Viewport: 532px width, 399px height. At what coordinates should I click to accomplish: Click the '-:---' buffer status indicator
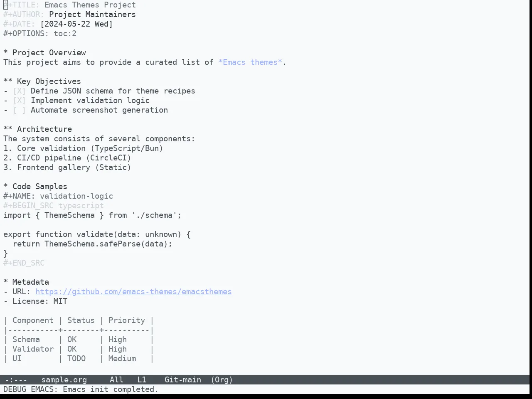[16, 380]
